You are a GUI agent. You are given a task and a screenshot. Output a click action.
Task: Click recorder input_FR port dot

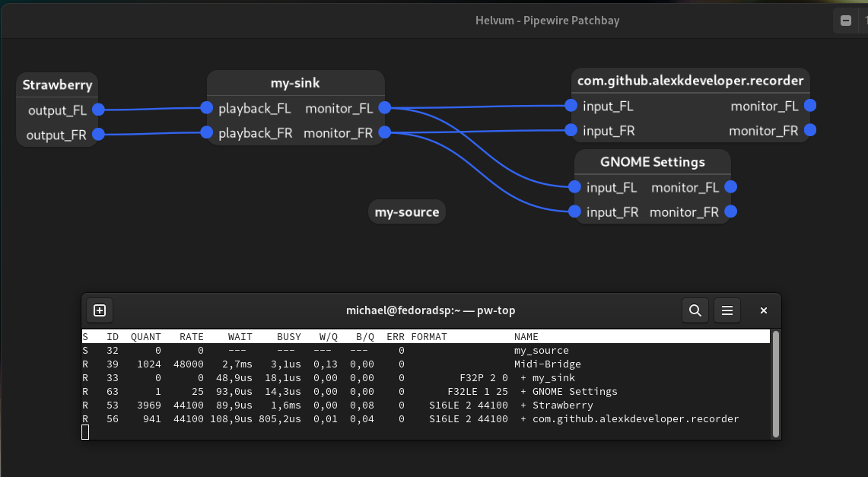571,130
